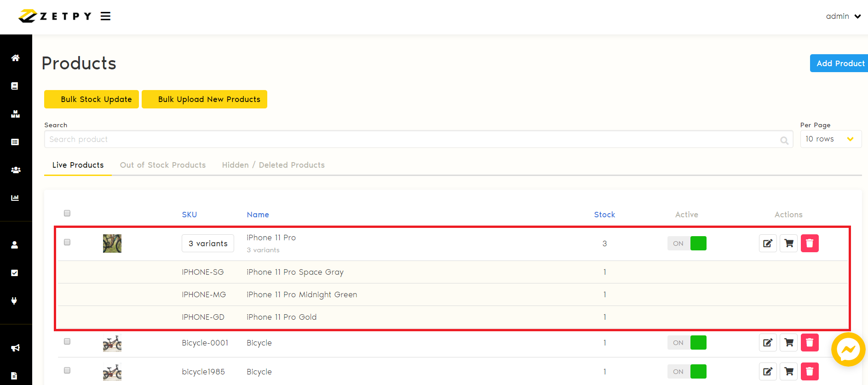This screenshot has height=385, width=868.
Task: Click the home icon in sidebar
Action: click(x=15, y=58)
